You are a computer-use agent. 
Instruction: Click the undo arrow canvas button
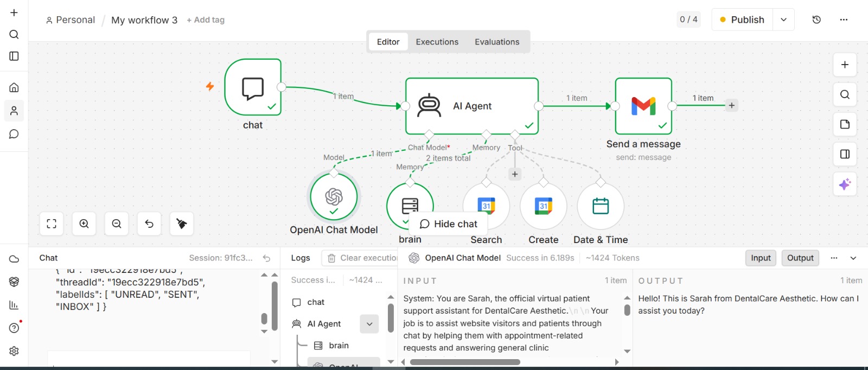(x=149, y=224)
